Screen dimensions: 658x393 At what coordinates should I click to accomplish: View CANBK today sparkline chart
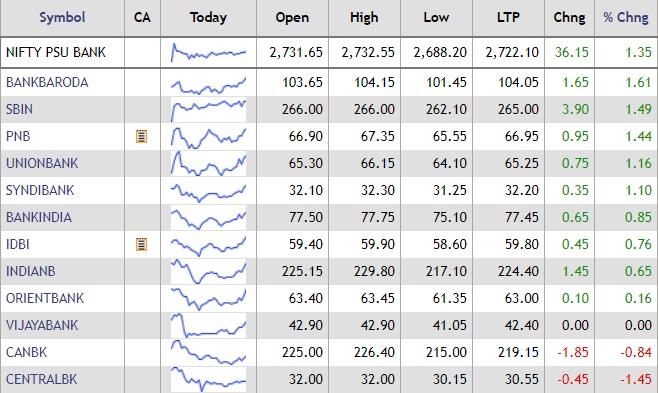point(209,352)
